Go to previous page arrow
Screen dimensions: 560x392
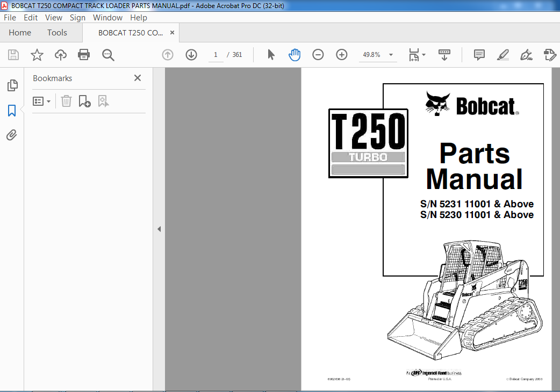168,55
